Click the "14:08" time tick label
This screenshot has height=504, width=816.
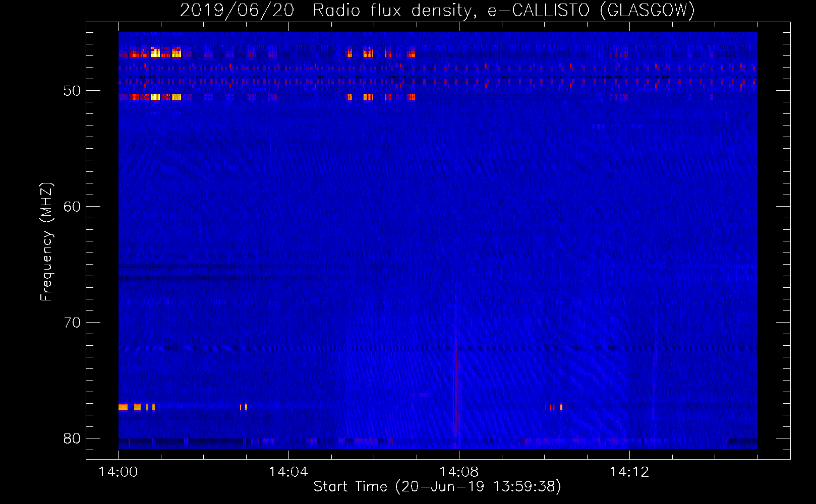(x=459, y=472)
